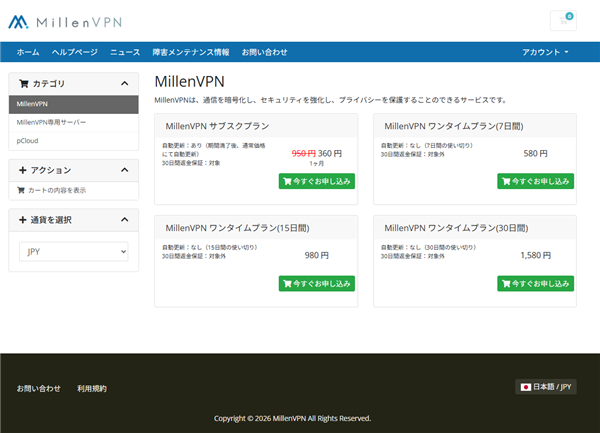Open 障害メンテナンス情報 in navigation bar
This screenshot has height=433, width=600.
[x=191, y=52]
